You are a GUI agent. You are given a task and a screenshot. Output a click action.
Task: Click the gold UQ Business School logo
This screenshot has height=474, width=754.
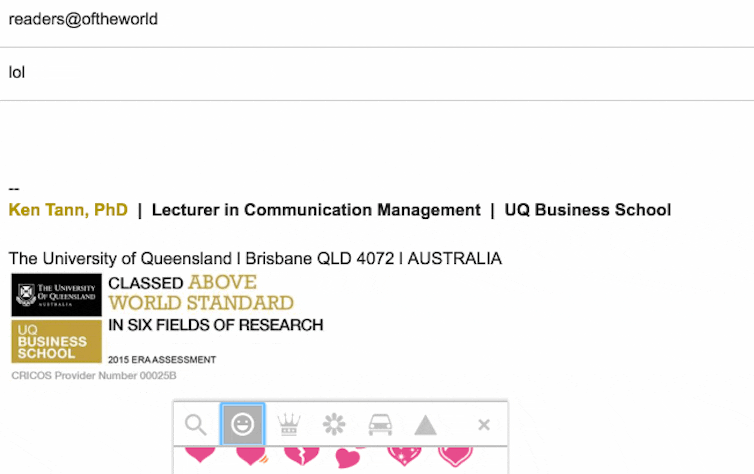tap(57, 341)
